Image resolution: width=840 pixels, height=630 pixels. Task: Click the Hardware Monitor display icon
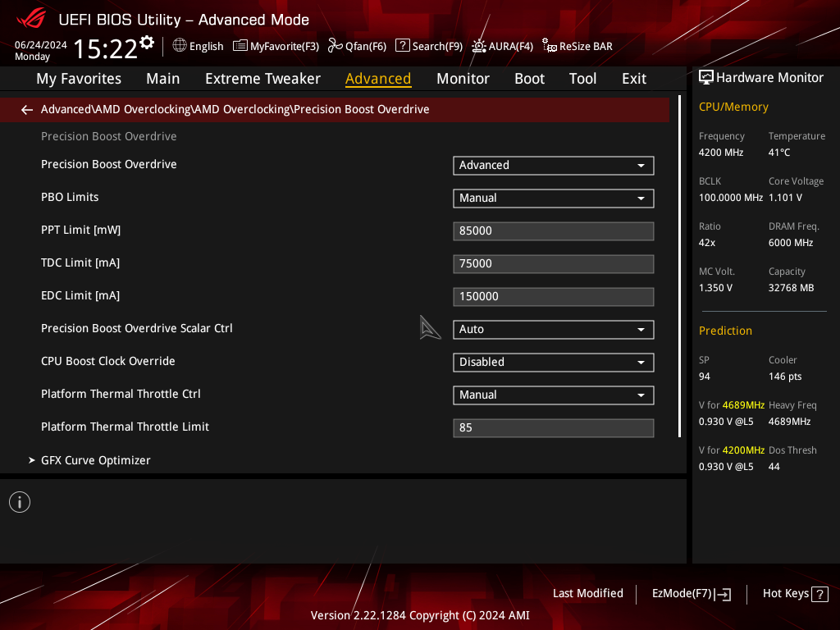706,78
